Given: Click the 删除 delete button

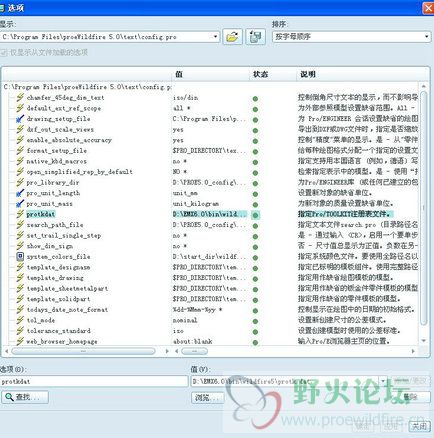Looking at the screenshot, I should coord(411,397).
